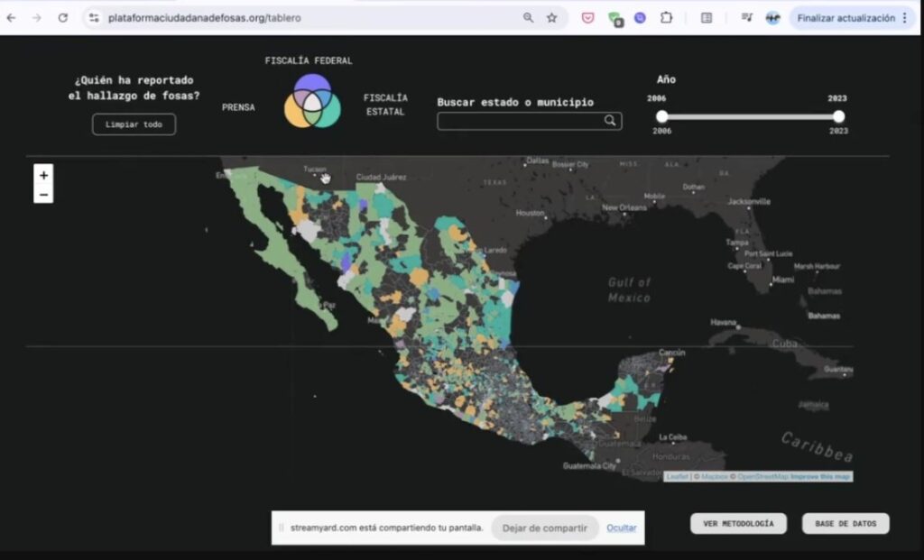Zoom in on the map

coord(43,175)
